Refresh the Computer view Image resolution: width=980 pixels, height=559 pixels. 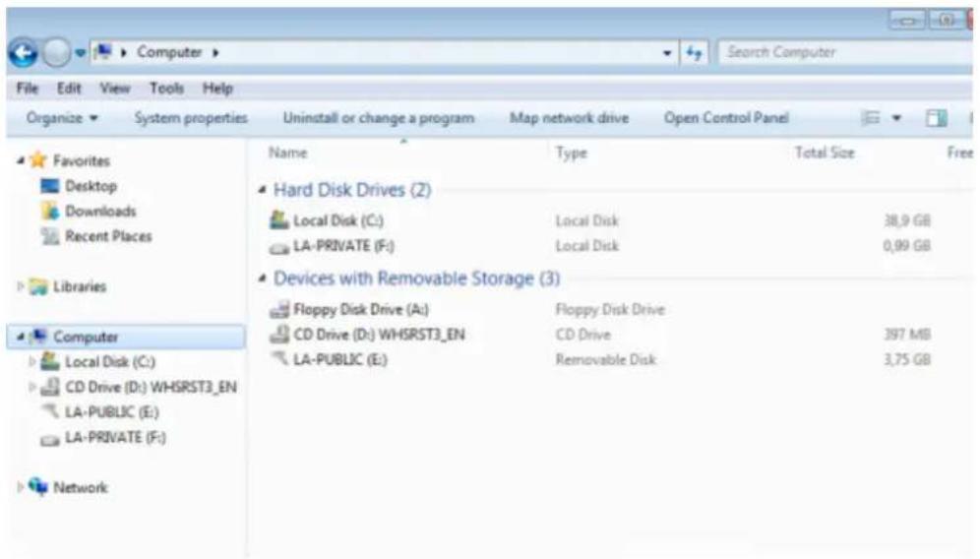pos(694,53)
